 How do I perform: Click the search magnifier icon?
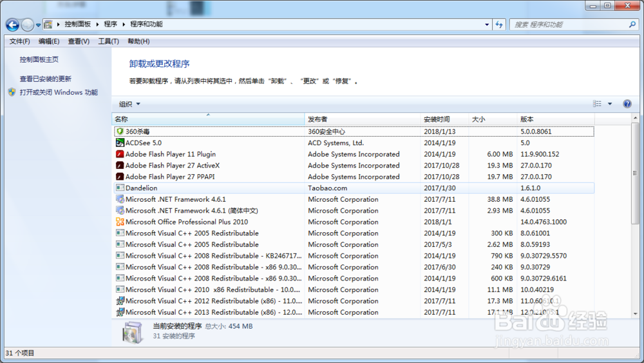point(632,25)
